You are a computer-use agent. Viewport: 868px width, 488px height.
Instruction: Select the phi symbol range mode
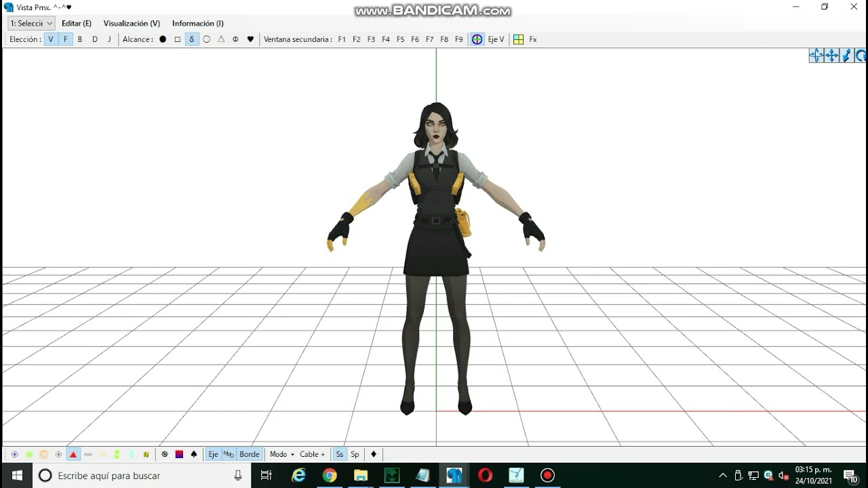click(x=235, y=39)
